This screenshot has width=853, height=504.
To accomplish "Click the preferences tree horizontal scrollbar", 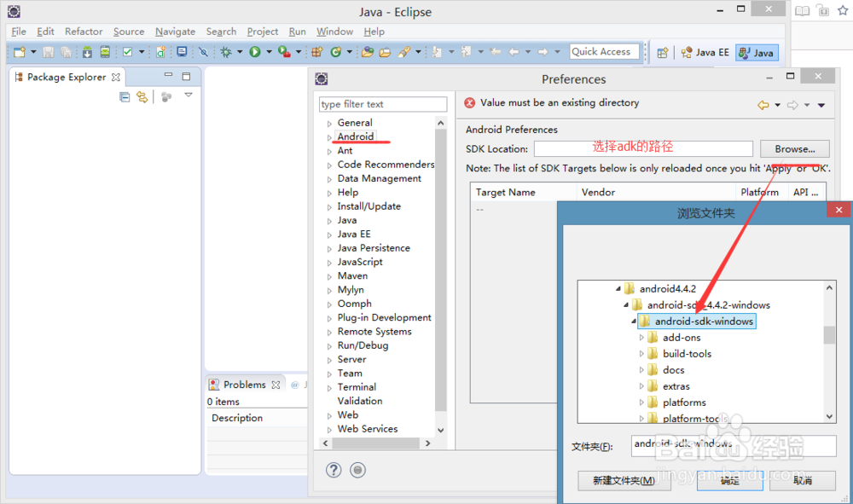I will (x=376, y=443).
